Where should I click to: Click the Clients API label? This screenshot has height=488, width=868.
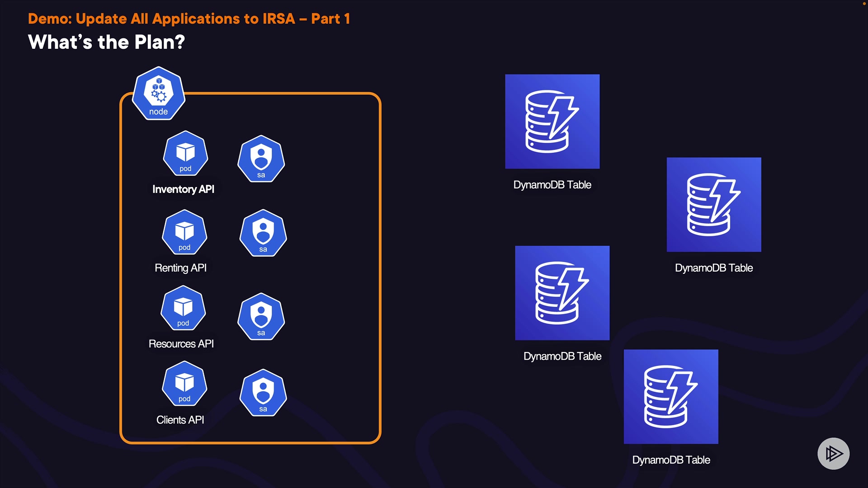[180, 420]
